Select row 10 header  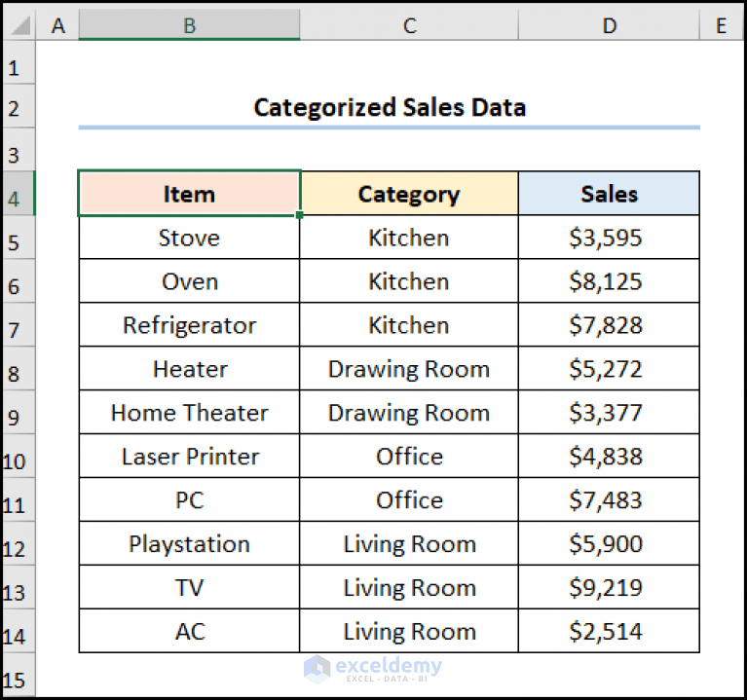tap(19, 457)
